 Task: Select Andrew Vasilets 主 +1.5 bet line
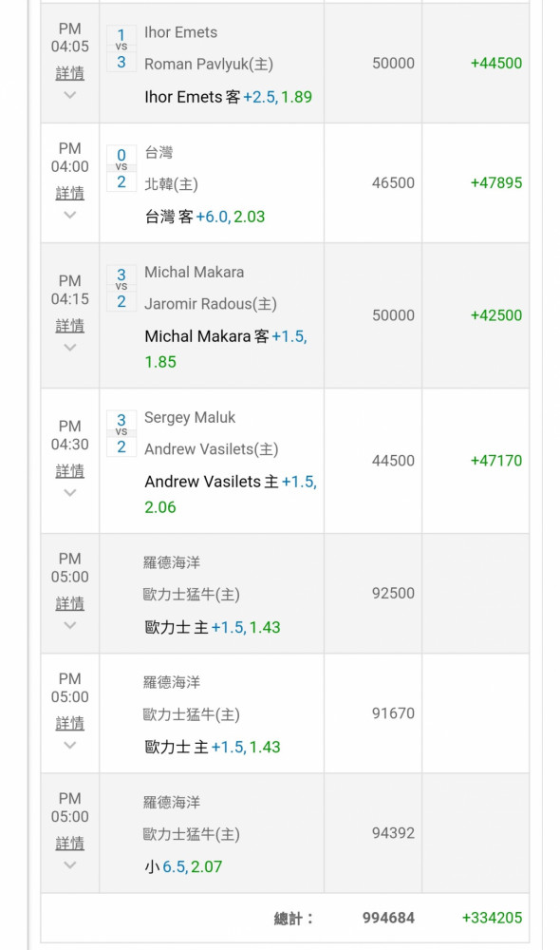click(x=231, y=494)
